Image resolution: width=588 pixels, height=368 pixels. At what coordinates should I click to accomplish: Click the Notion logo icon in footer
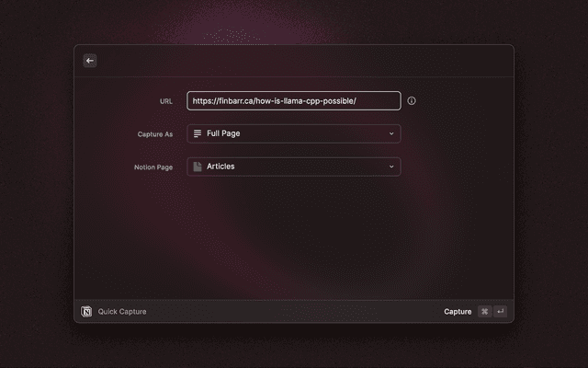[x=87, y=312]
